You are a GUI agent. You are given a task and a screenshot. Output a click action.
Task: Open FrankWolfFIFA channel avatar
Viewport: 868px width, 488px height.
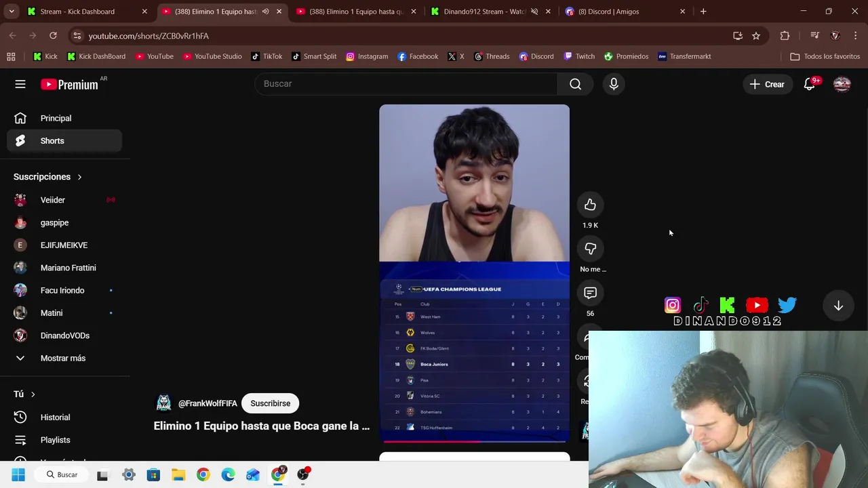(x=163, y=403)
